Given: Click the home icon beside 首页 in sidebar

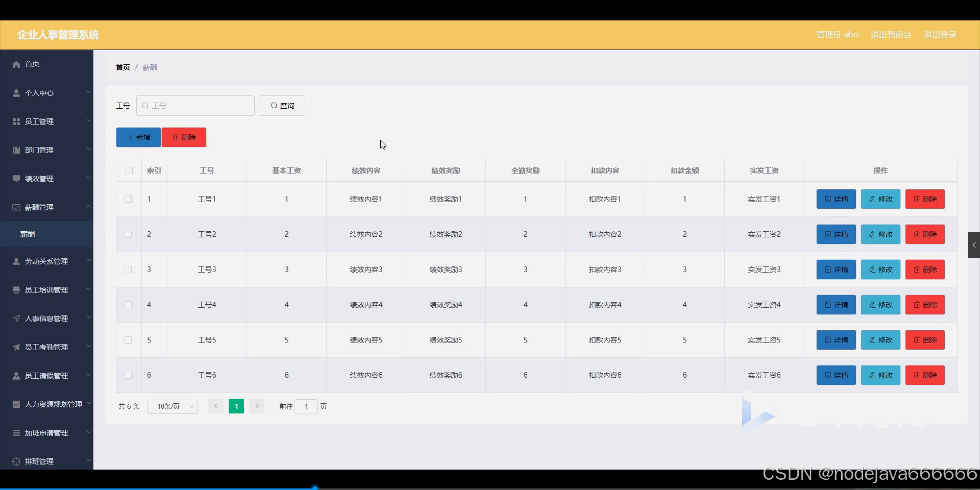Looking at the screenshot, I should point(16,64).
